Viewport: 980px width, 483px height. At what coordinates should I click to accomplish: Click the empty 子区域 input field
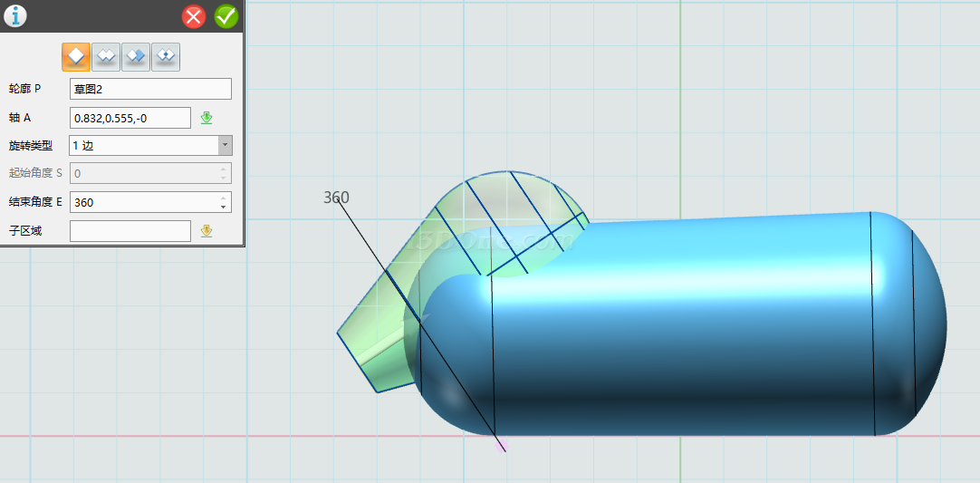point(130,231)
